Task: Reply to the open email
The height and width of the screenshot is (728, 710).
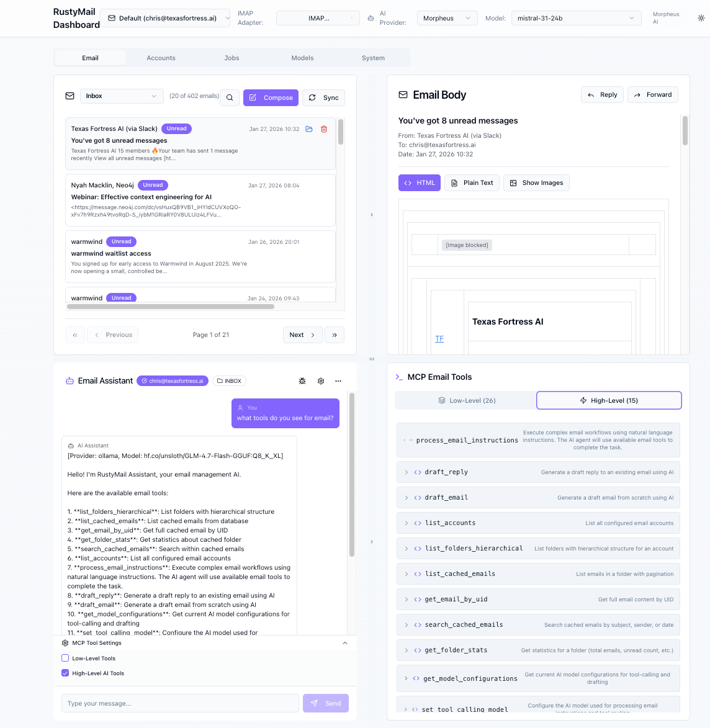Action: click(x=602, y=95)
